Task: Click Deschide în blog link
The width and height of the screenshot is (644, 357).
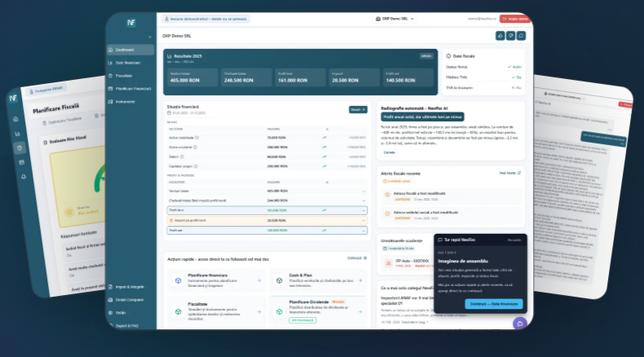Action: (415, 323)
